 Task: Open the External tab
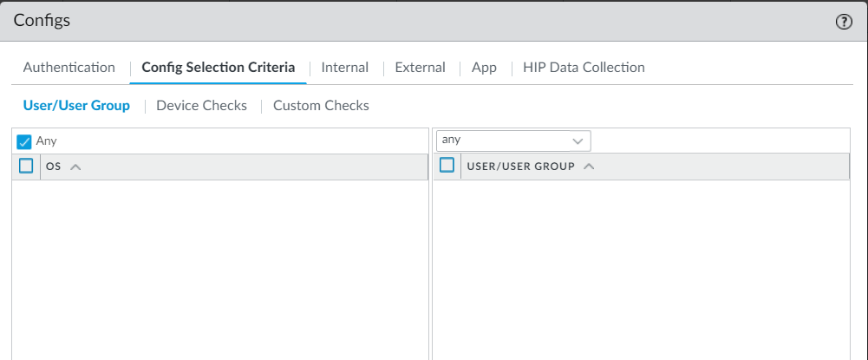pos(420,67)
